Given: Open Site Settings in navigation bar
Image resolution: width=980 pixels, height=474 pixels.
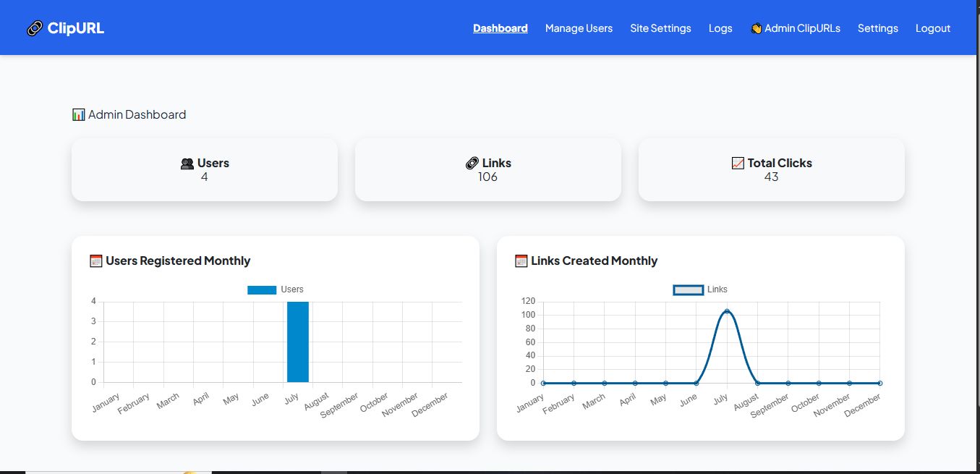Looking at the screenshot, I should (660, 28).
